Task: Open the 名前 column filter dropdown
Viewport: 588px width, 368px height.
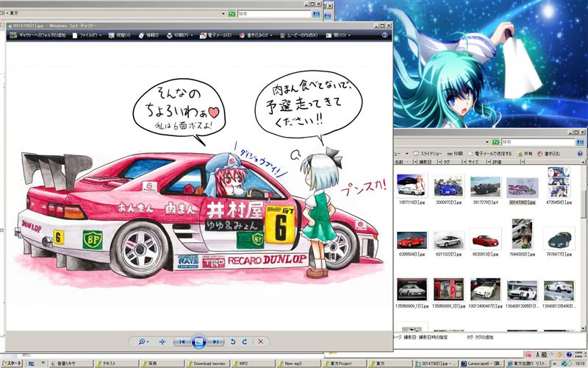Action: (x=415, y=162)
